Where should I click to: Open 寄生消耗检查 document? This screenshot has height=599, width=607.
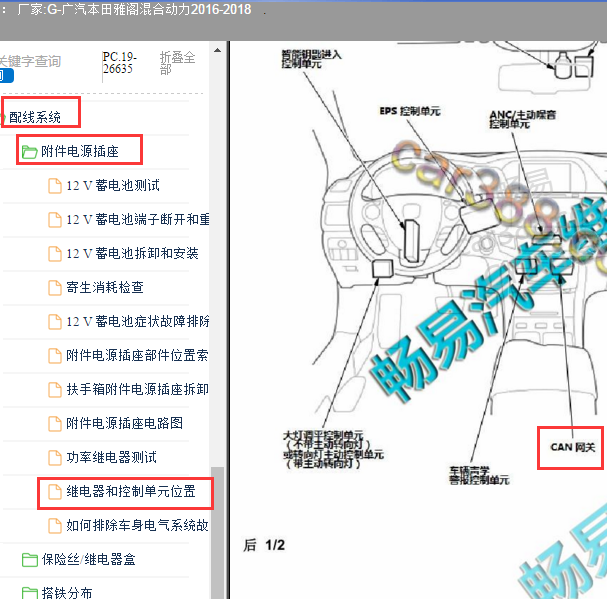coord(105,287)
